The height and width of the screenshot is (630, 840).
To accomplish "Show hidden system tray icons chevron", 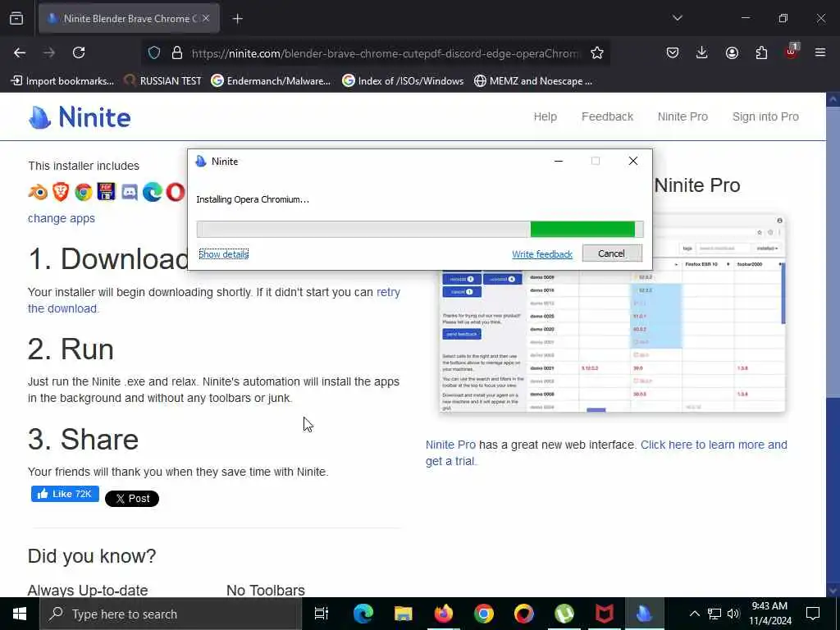I will (x=694, y=614).
